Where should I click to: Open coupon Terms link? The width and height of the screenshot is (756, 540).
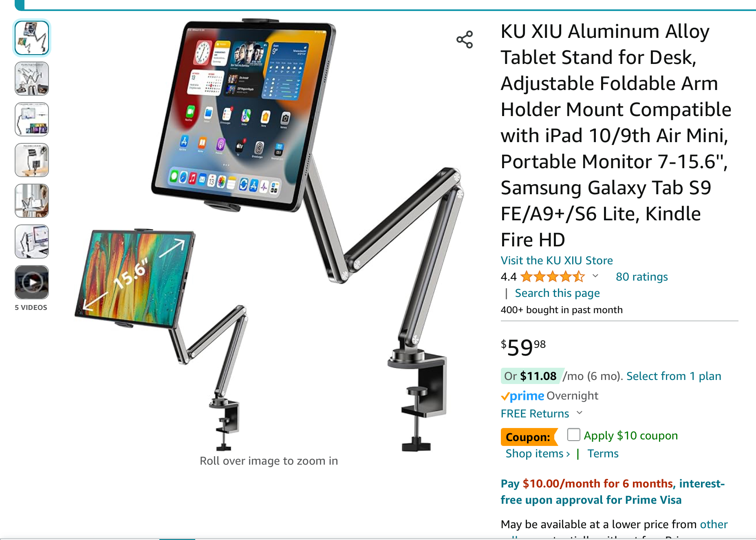pyautogui.click(x=603, y=454)
